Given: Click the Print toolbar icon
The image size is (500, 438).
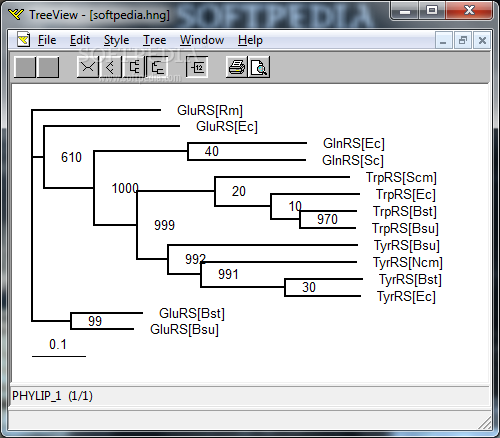Looking at the screenshot, I should pyautogui.click(x=237, y=67).
